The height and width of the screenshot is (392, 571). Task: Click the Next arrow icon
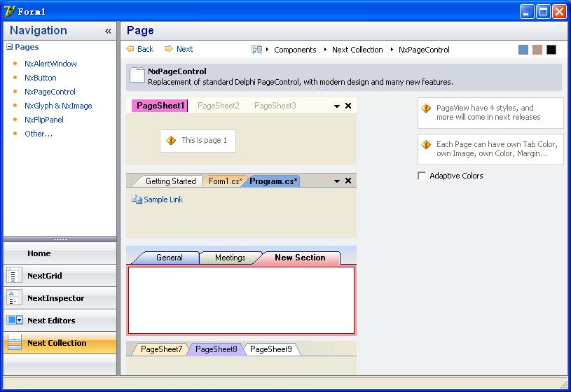(169, 49)
